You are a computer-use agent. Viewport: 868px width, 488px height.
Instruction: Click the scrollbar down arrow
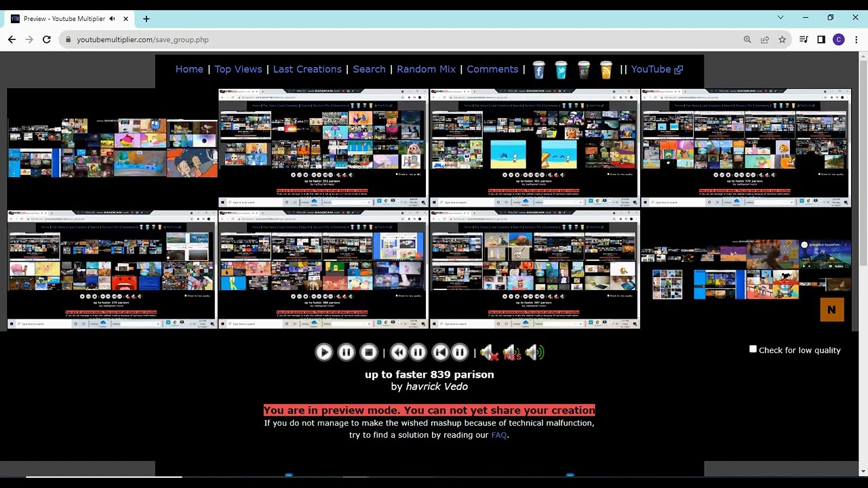click(x=863, y=471)
